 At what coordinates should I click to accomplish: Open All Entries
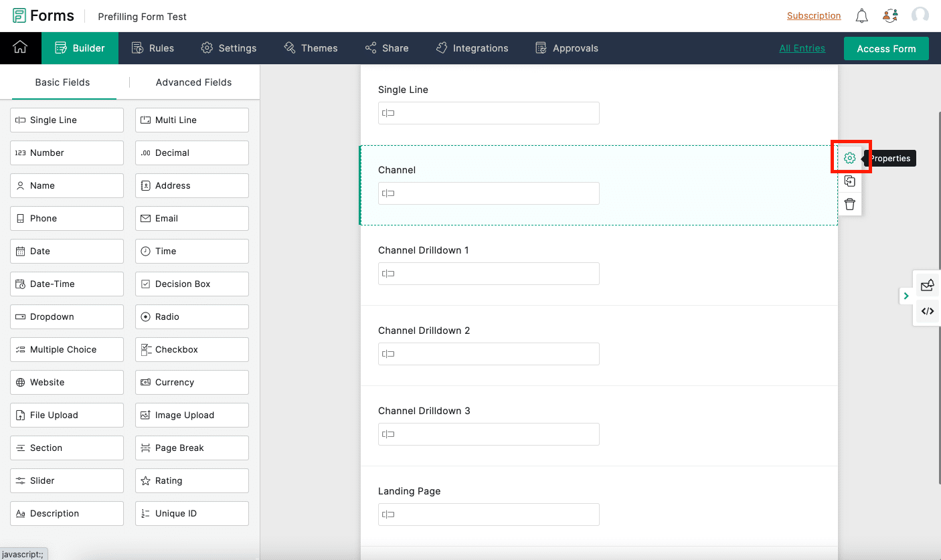click(x=802, y=48)
